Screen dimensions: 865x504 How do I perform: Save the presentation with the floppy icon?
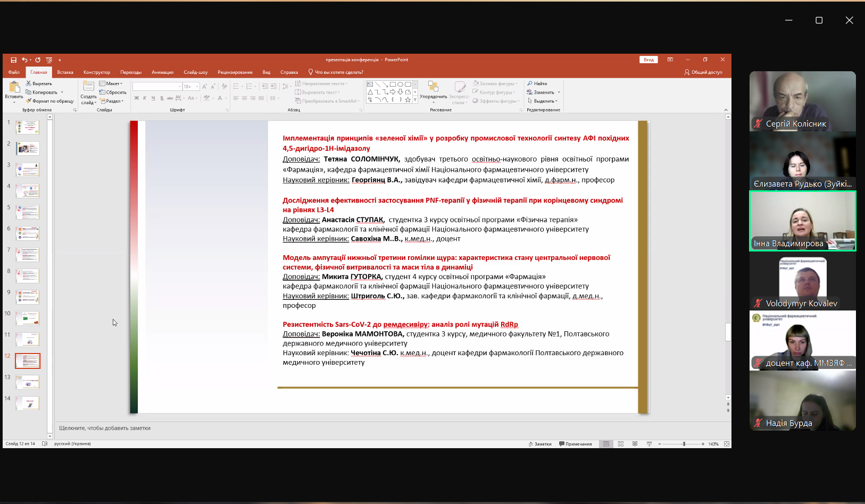click(14, 60)
